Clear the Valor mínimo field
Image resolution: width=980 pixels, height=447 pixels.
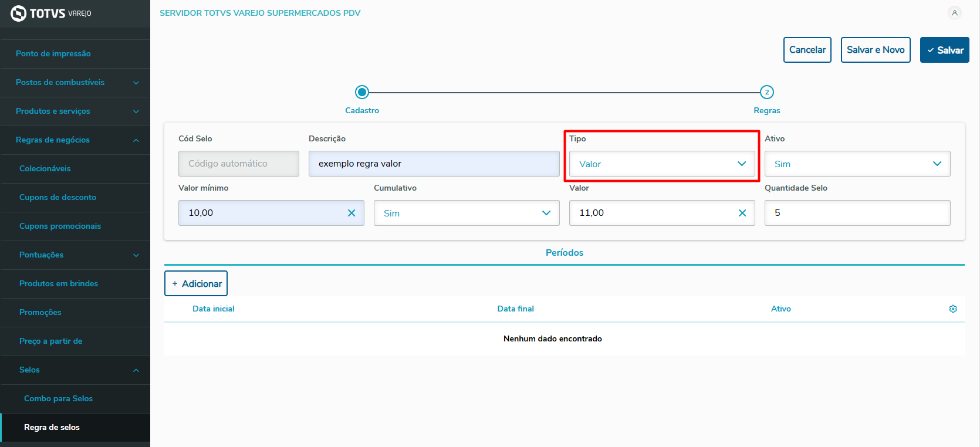[x=352, y=213]
